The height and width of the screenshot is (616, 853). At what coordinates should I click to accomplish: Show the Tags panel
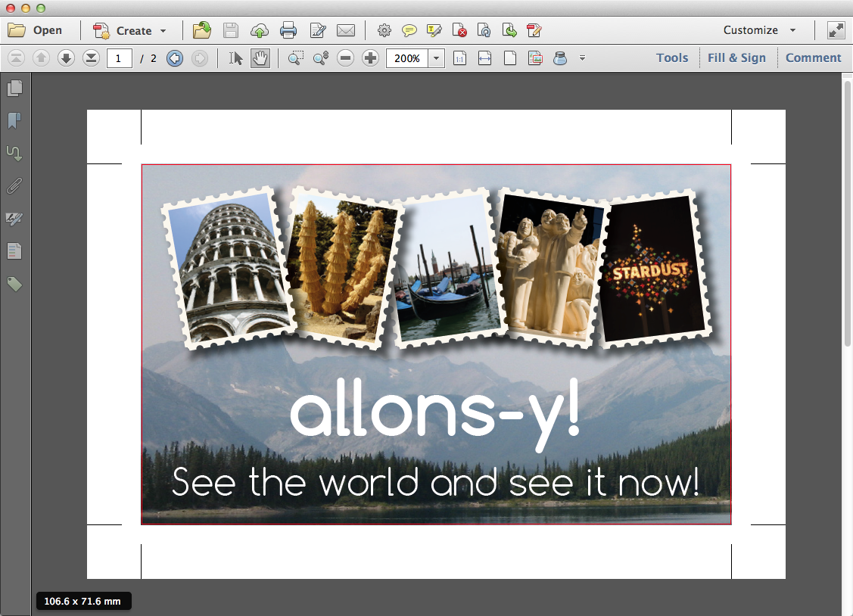pos(14,284)
